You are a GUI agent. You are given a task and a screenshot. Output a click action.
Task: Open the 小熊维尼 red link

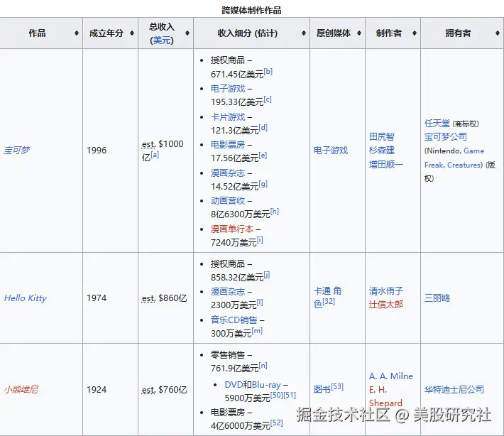tap(21, 390)
